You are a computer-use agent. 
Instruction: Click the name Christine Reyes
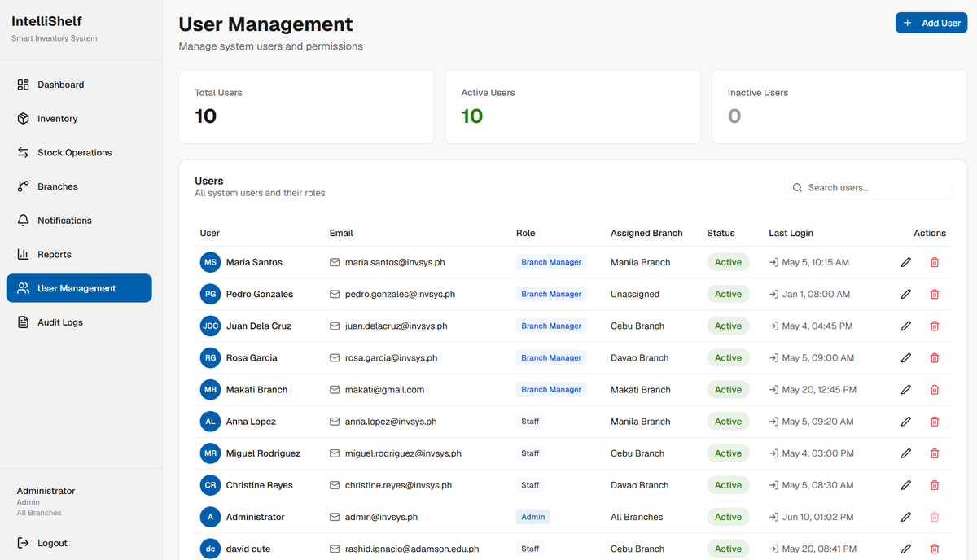(260, 485)
